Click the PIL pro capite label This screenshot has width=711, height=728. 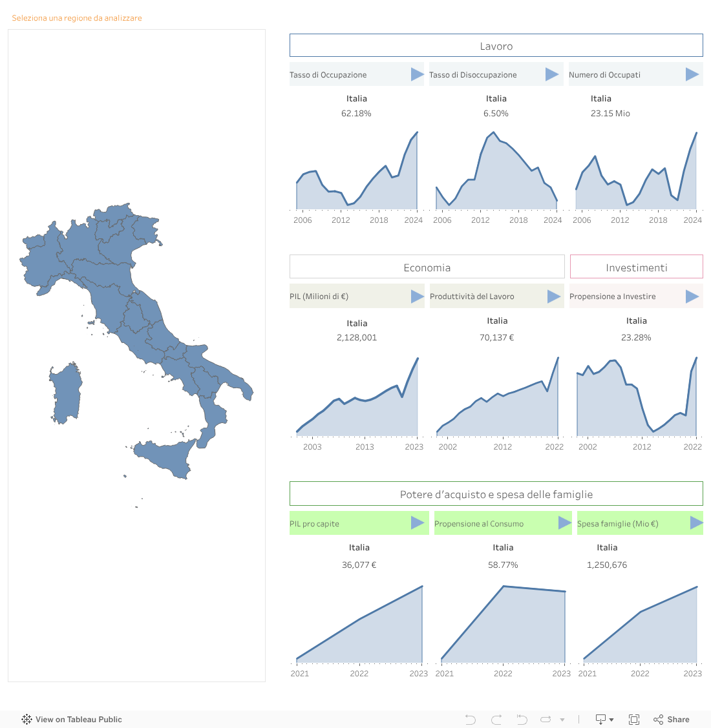pos(314,524)
